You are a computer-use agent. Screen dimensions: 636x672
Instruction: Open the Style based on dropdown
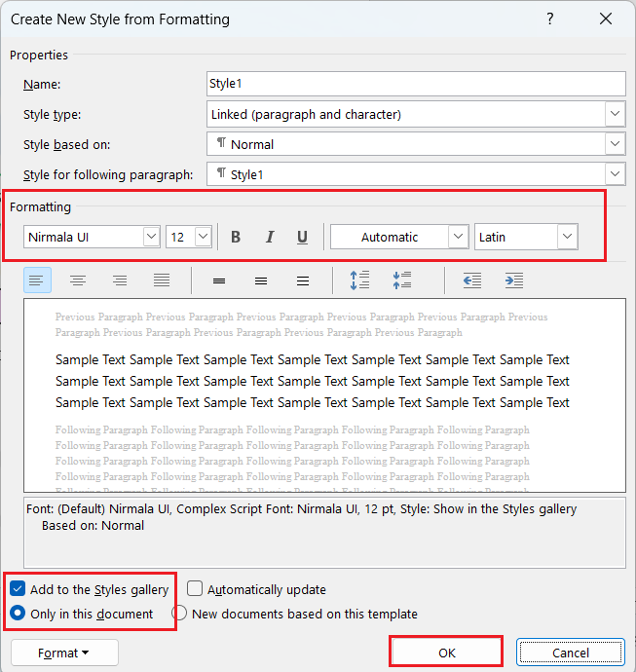tap(615, 144)
